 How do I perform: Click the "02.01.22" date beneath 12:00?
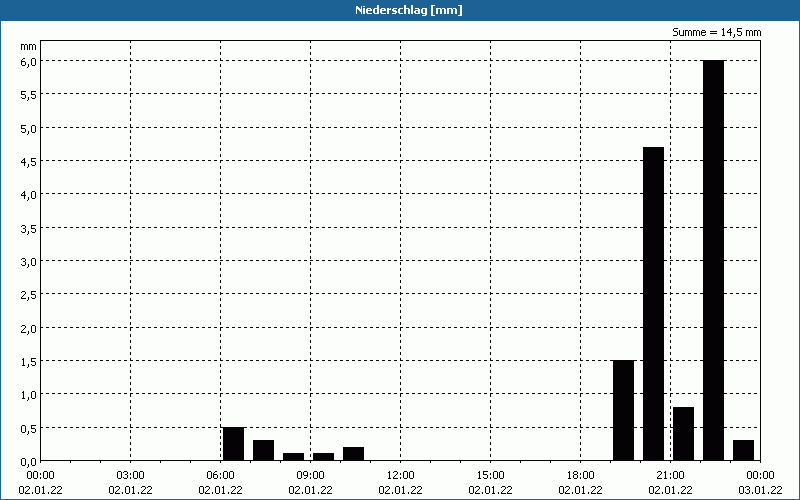pyautogui.click(x=401, y=490)
